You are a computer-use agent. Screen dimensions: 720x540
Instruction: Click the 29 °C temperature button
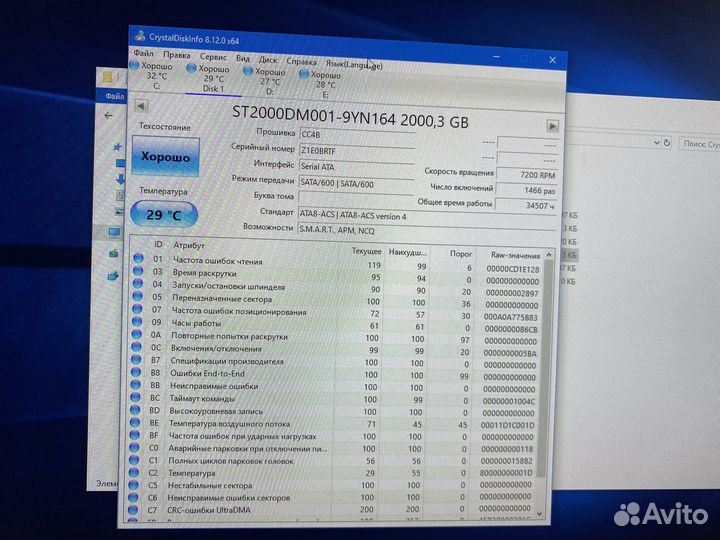164,214
